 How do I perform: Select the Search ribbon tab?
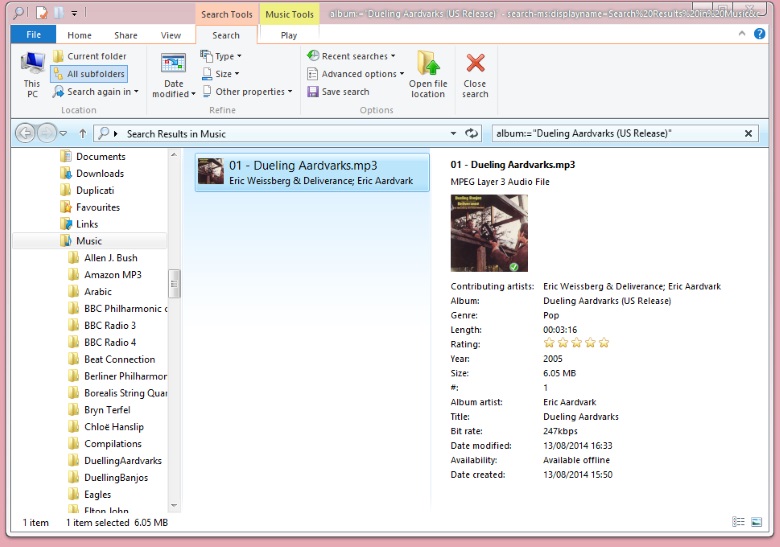click(226, 35)
